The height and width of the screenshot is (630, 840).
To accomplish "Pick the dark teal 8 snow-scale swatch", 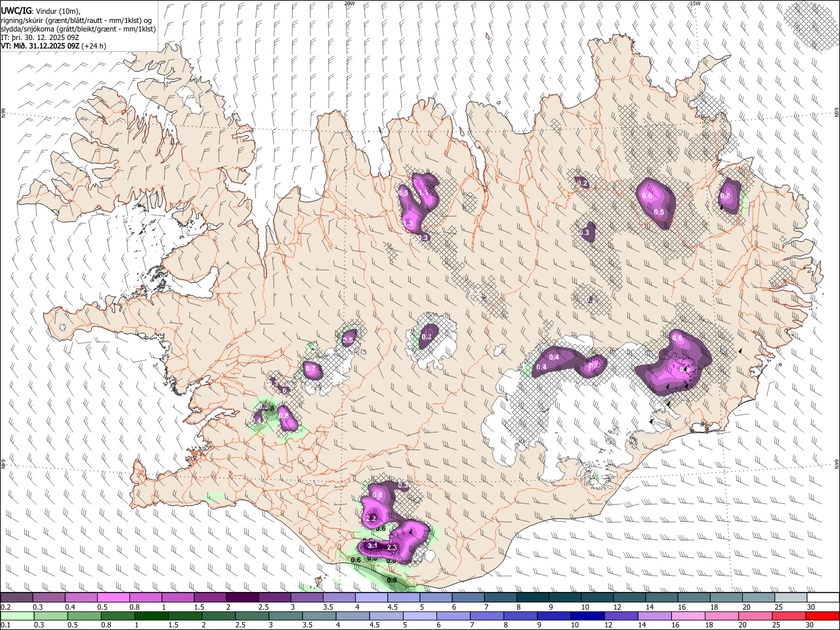I will tap(532, 598).
